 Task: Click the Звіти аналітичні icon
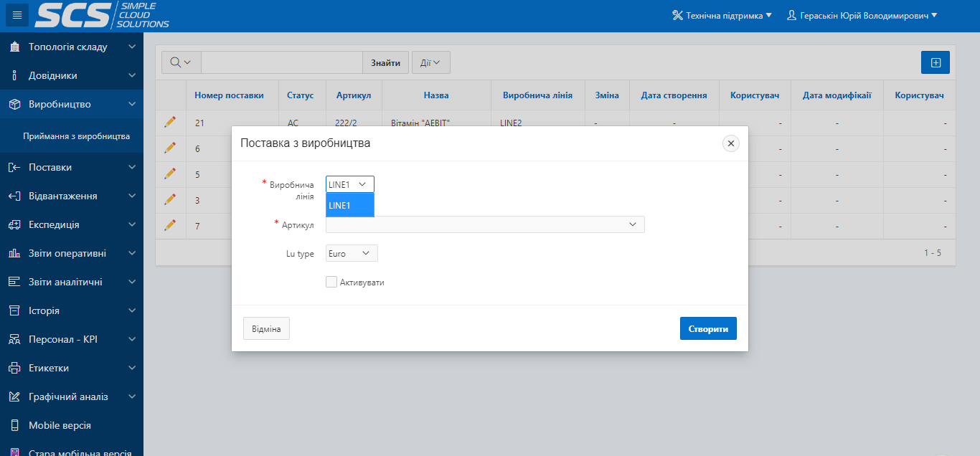point(14,282)
